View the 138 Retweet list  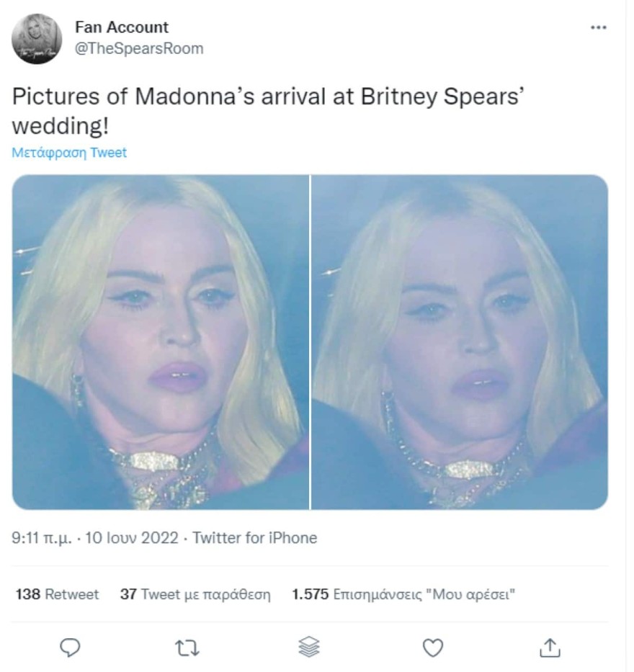[57, 595]
